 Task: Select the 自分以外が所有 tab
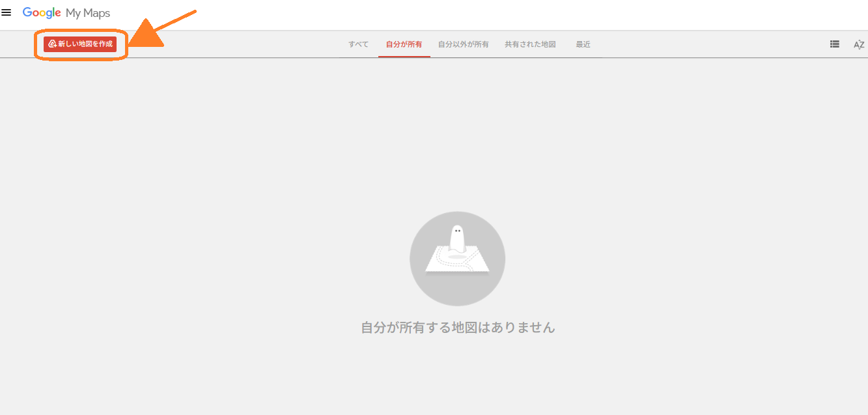tap(463, 44)
